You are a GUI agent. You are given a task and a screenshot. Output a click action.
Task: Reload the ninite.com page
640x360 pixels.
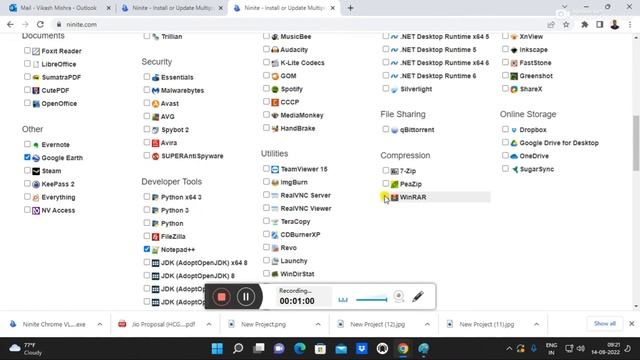[40, 24]
